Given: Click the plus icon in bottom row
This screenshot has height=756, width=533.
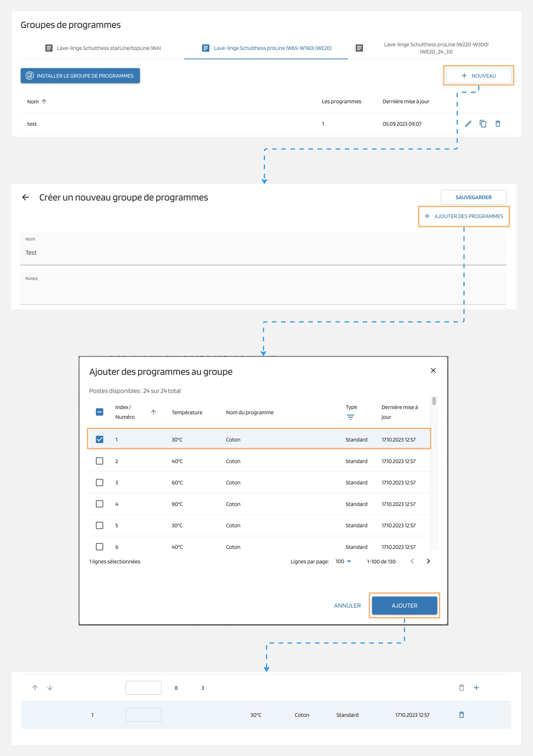Looking at the screenshot, I should pyautogui.click(x=476, y=688).
